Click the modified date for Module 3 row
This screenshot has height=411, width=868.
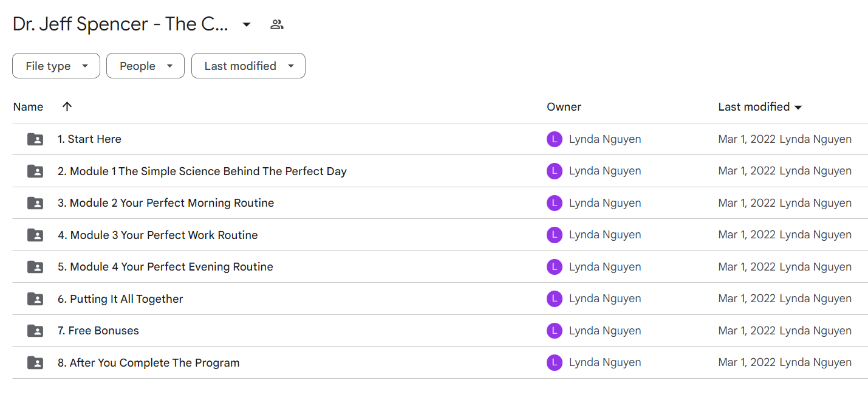pyautogui.click(x=747, y=235)
